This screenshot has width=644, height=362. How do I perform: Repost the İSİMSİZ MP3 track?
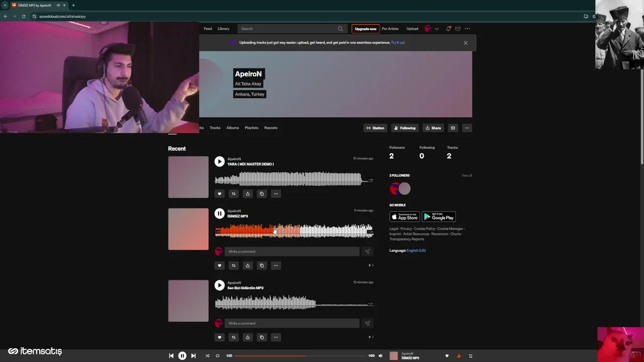tap(233, 265)
